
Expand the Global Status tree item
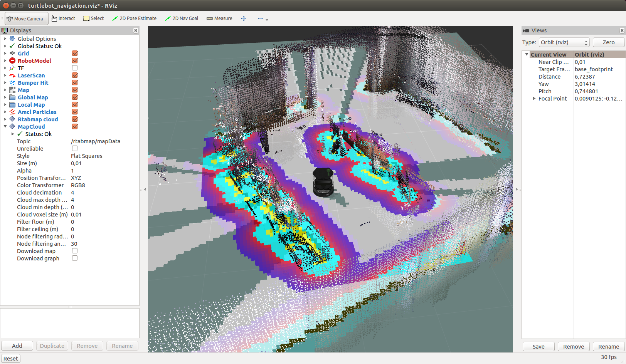5,46
